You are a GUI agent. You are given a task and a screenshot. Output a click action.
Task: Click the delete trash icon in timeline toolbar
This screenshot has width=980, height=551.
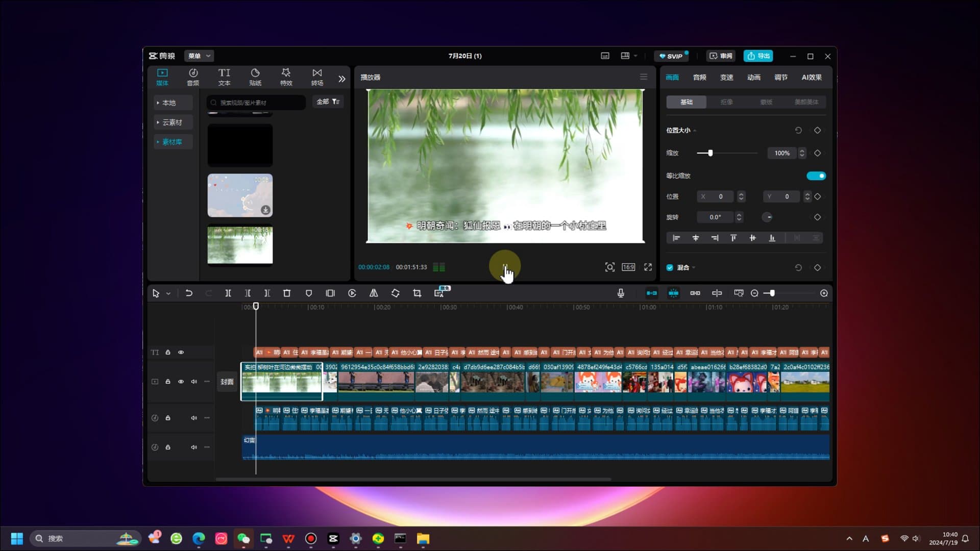[287, 293]
